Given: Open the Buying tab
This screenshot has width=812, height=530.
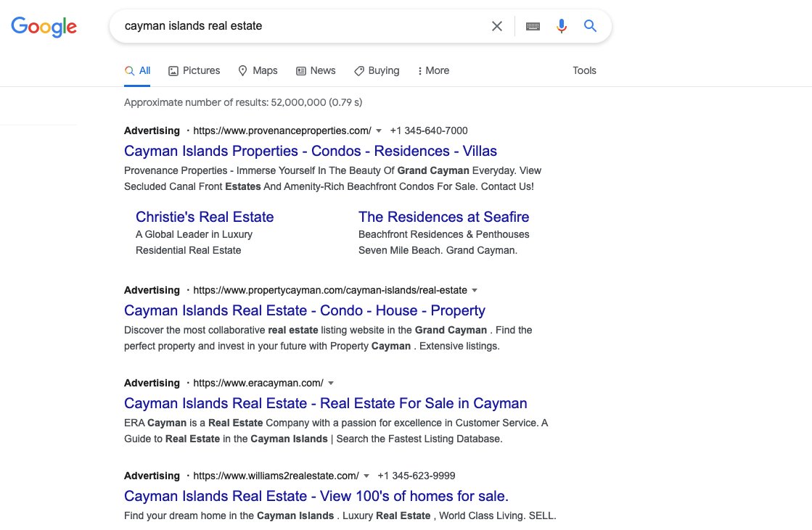Looking at the screenshot, I should (x=377, y=70).
